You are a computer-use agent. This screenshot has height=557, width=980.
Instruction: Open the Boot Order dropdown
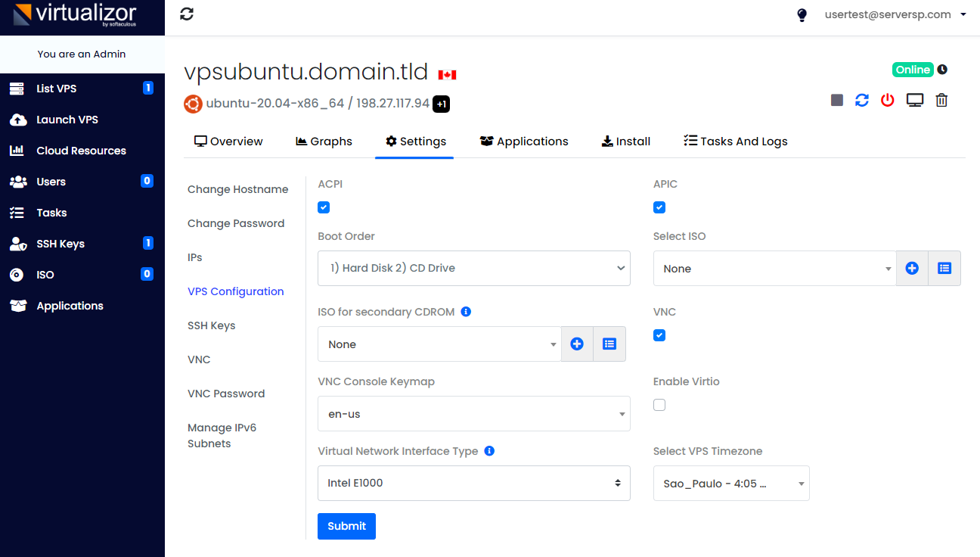click(474, 269)
